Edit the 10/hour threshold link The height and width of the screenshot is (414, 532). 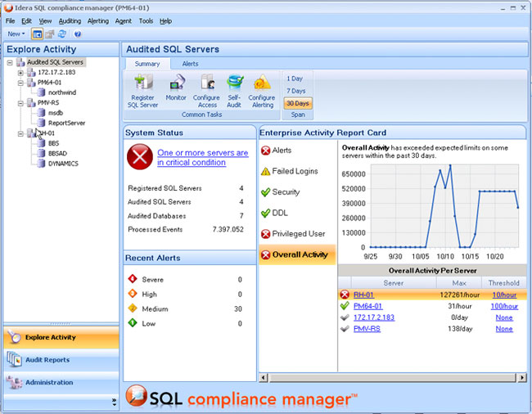[504, 295]
